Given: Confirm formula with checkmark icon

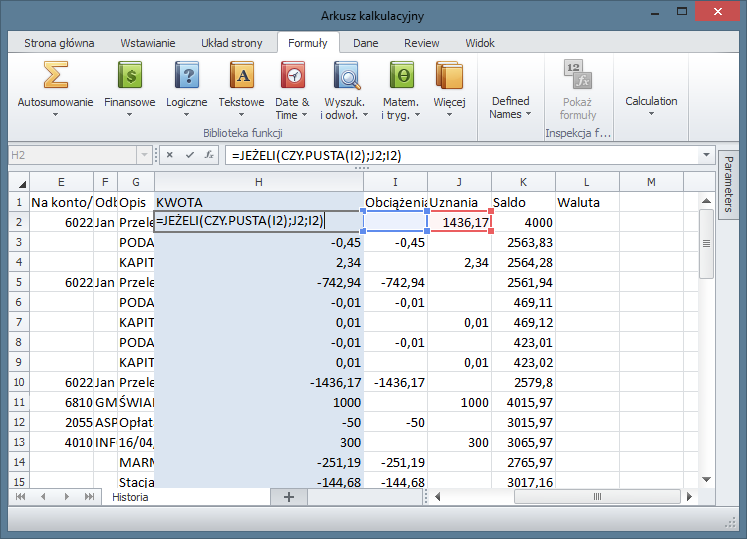Looking at the screenshot, I should point(189,155).
